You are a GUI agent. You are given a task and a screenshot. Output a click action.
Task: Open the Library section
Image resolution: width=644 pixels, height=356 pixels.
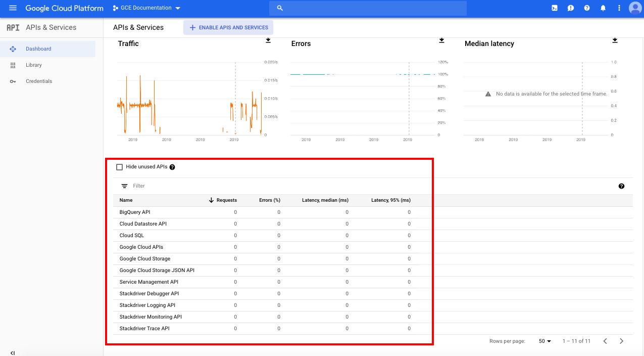pyautogui.click(x=48, y=65)
